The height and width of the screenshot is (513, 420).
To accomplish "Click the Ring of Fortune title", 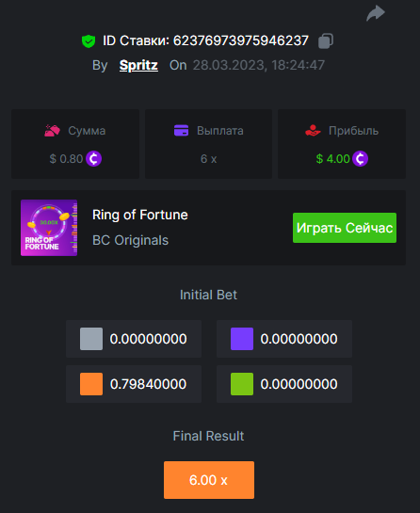I will point(140,215).
